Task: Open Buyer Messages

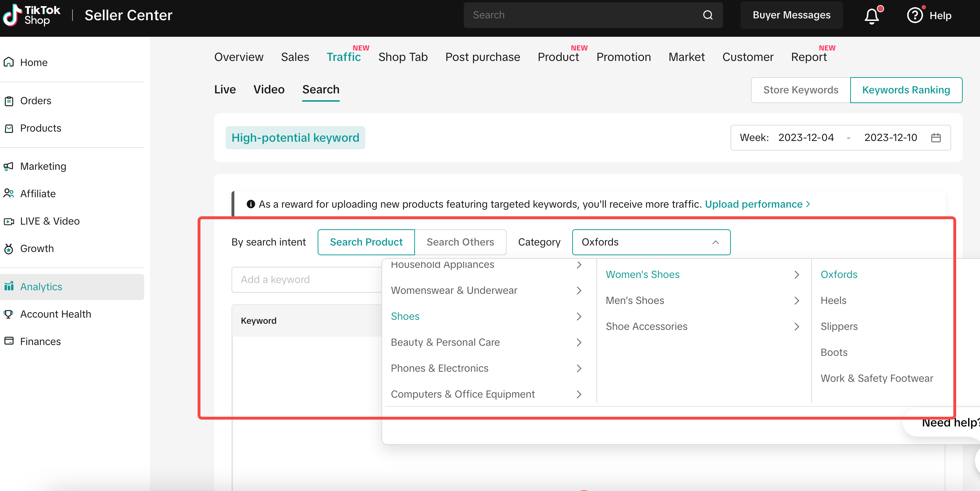Action: point(791,15)
